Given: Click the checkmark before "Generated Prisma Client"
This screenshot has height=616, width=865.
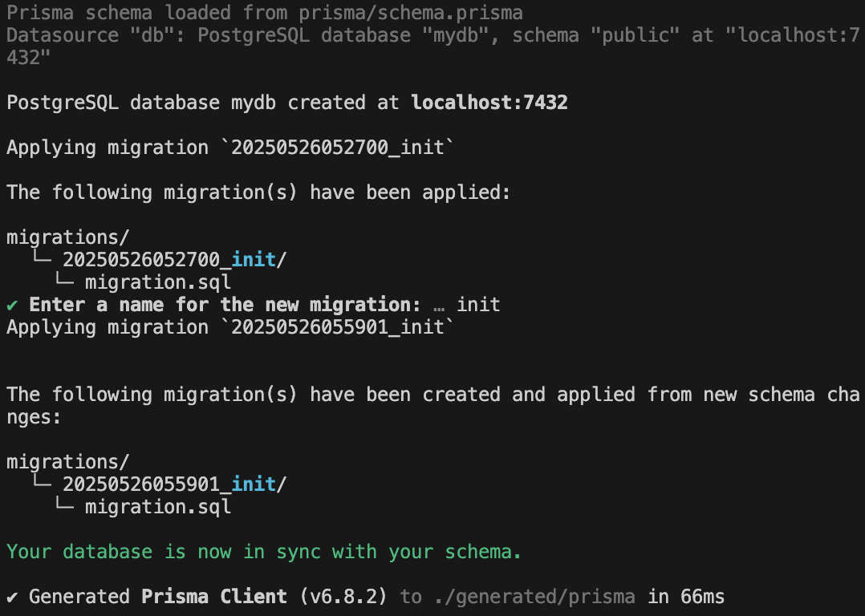Looking at the screenshot, I should (x=12, y=597).
